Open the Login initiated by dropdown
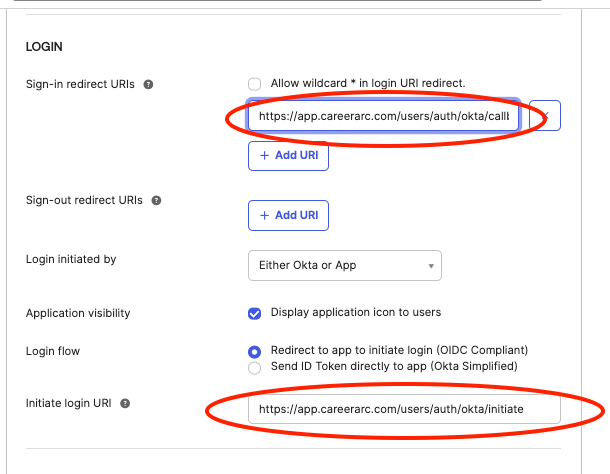This screenshot has width=610, height=474. [x=344, y=265]
